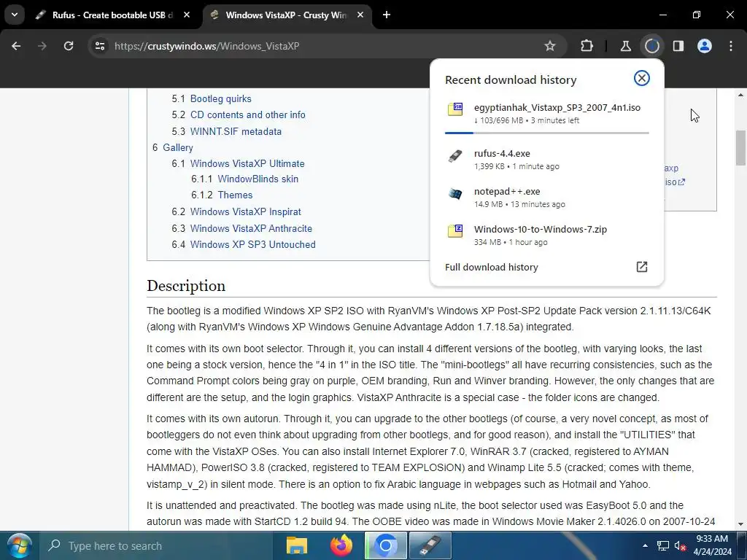Bookmark this page with the star icon

click(x=550, y=46)
